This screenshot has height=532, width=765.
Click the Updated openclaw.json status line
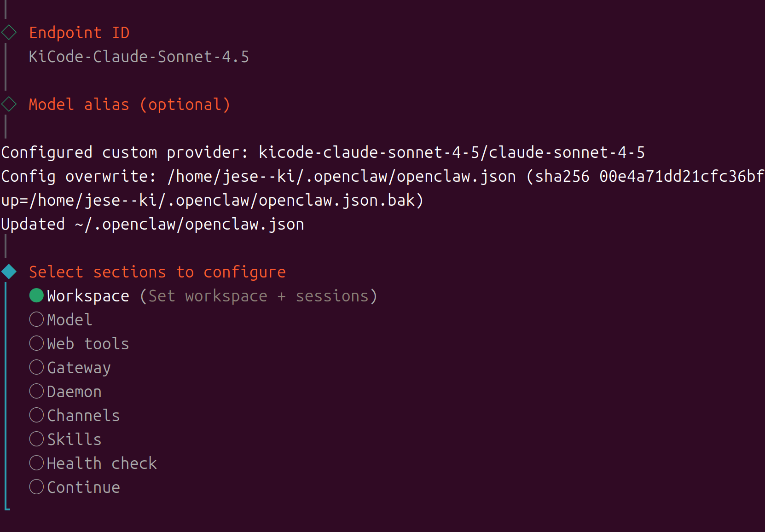tap(152, 224)
